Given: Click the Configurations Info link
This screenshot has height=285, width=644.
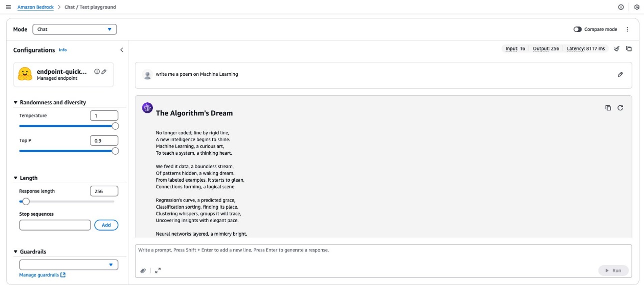Looking at the screenshot, I should pos(62,50).
